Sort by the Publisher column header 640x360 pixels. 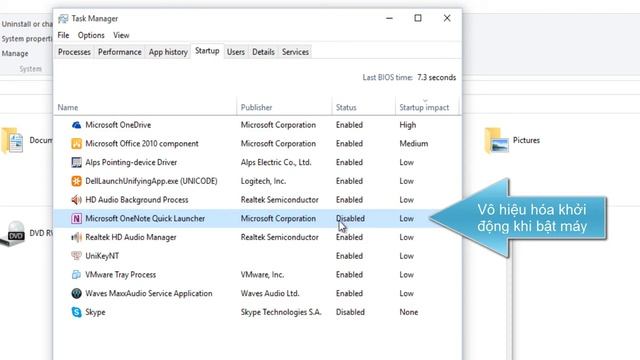(x=284, y=107)
